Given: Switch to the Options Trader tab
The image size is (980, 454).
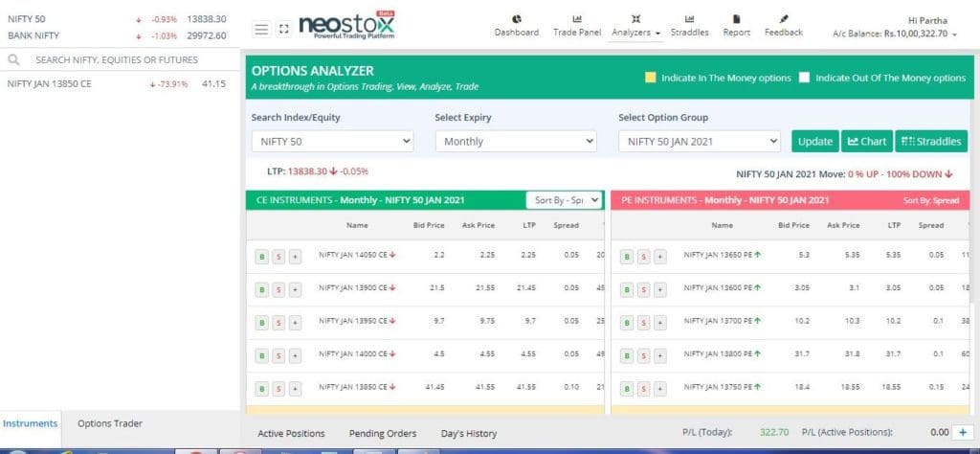Looking at the screenshot, I should [x=110, y=423].
